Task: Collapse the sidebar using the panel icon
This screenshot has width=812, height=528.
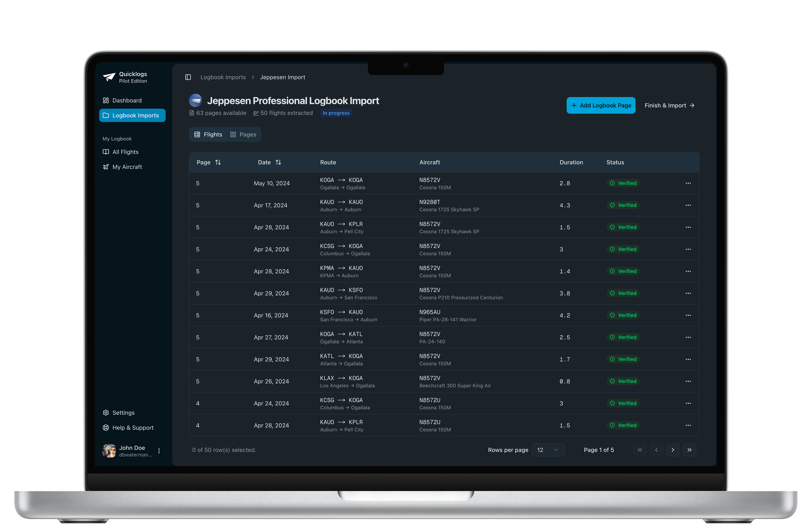Action: (188, 77)
